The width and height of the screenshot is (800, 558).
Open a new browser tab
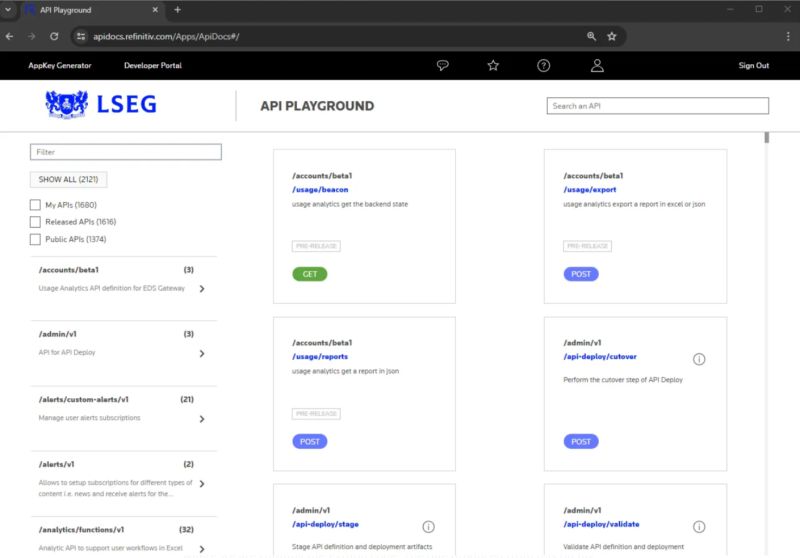pyautogui.click(x=177, y=10)
